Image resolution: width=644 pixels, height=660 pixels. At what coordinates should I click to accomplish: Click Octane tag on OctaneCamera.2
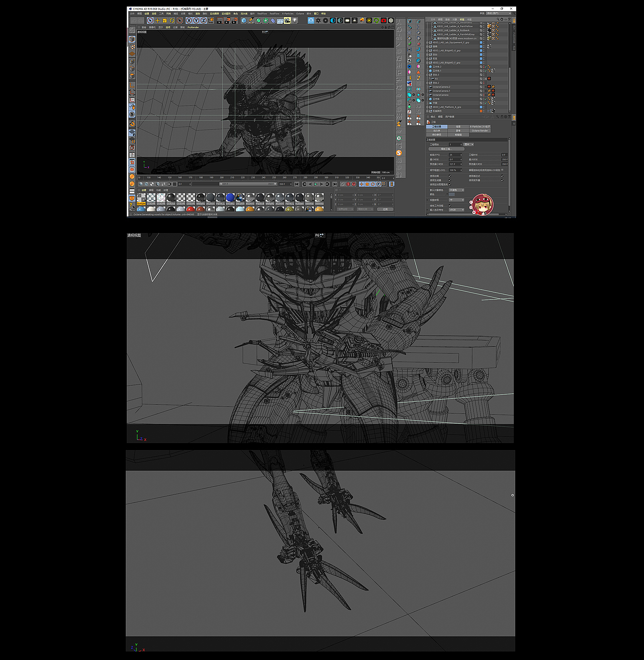[489, 87]
